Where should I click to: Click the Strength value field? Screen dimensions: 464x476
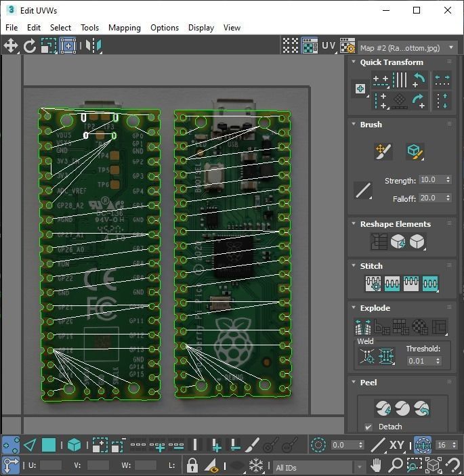[x=431, y=179]
